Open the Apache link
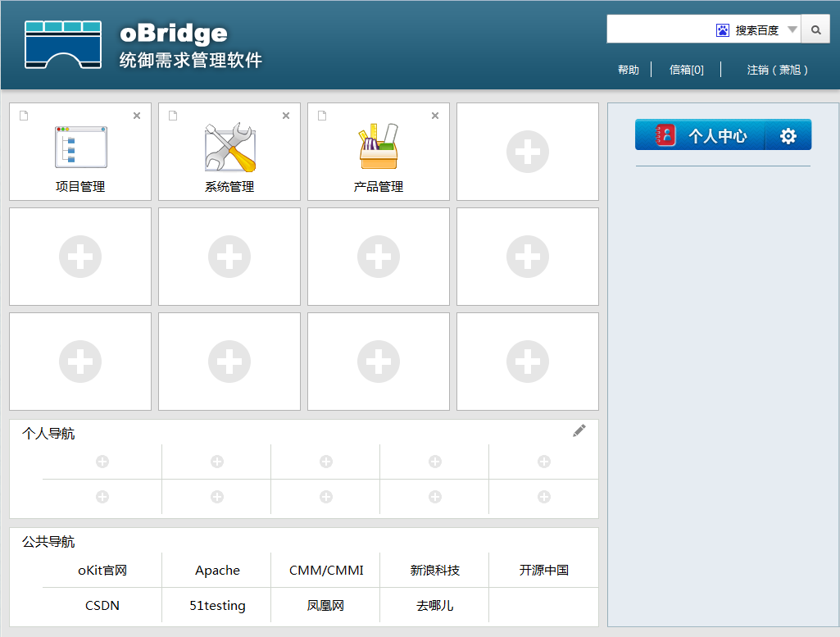The height and width of the screenshot is (637, 840). [x=217, y=570]
